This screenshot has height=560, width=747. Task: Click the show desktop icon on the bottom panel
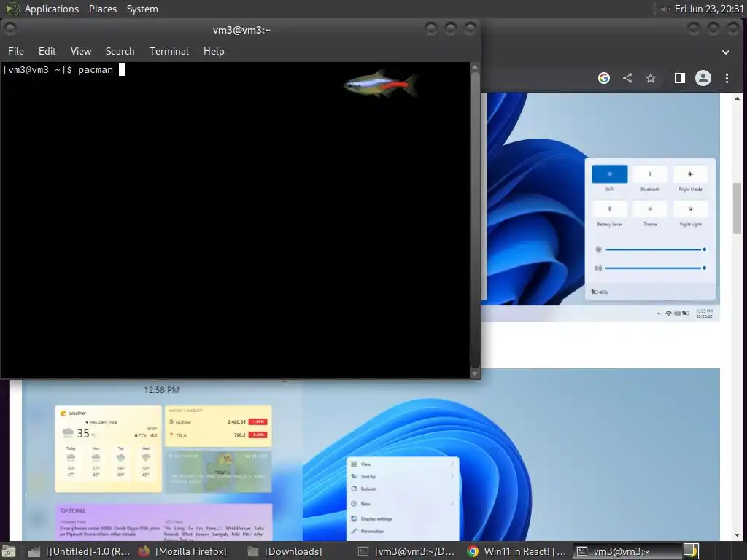[x=9, y=551]
